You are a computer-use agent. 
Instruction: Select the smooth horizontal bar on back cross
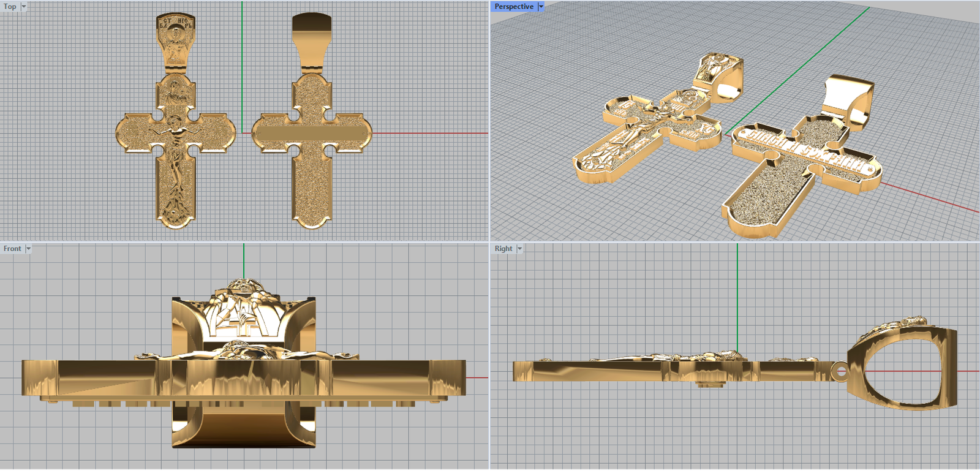pyautogui.click(x=312, y=134)
